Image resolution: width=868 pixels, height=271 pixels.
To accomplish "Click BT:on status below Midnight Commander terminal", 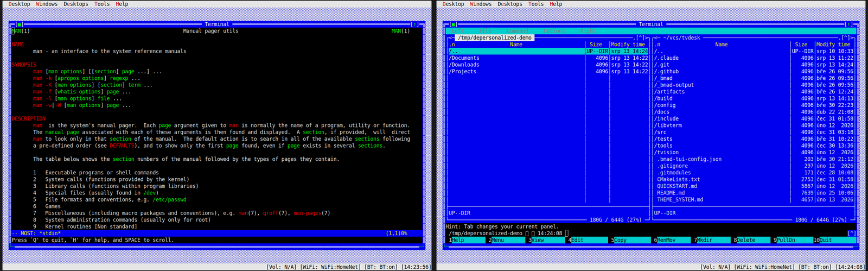I will (x=816, y=267).
